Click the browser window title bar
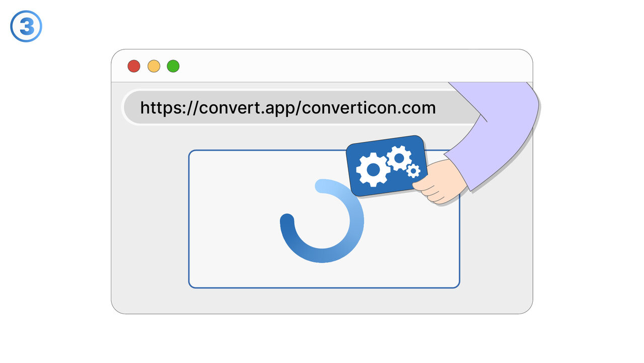Viewport: 644px width, 363px height. click(x=322, y=66)
